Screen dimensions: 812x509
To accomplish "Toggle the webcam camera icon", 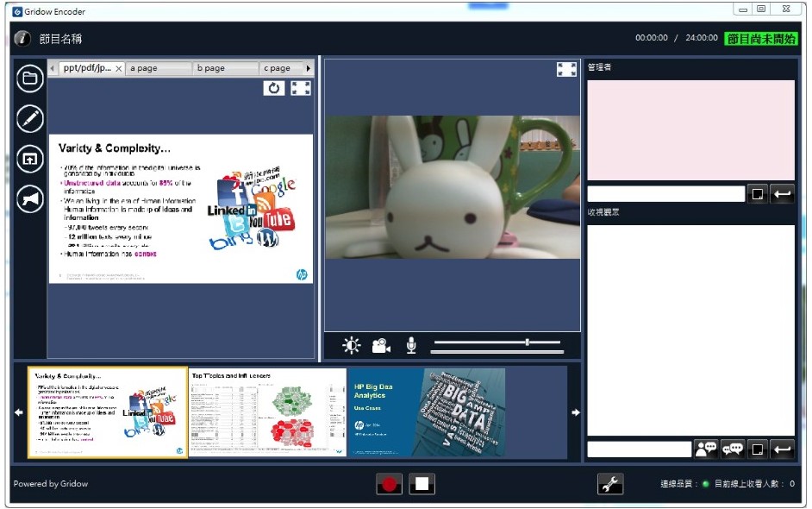I will pos(381,346).
